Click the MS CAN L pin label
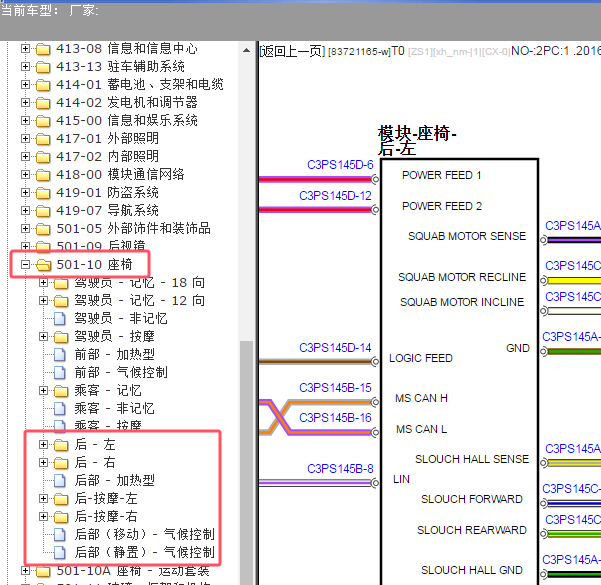The image size is (601, 585). coord(421,429)
